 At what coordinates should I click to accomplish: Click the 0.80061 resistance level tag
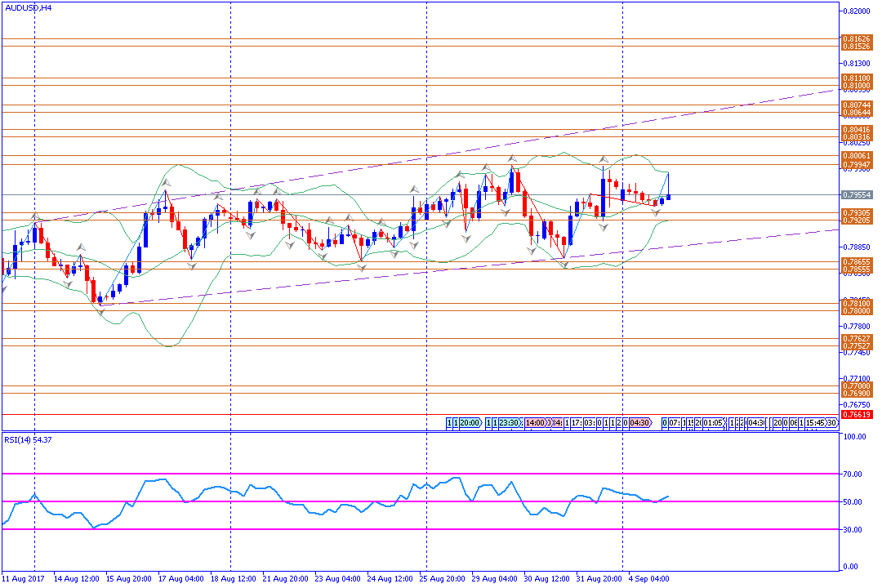point(856,155)
